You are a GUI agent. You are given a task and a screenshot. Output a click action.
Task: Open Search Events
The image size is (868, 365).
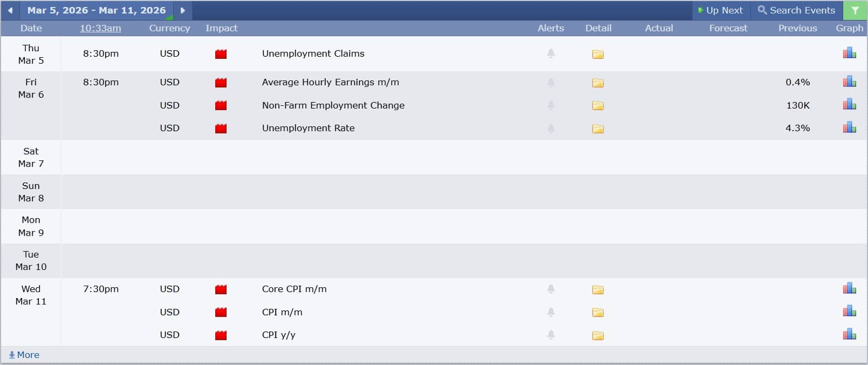[796, 10]
